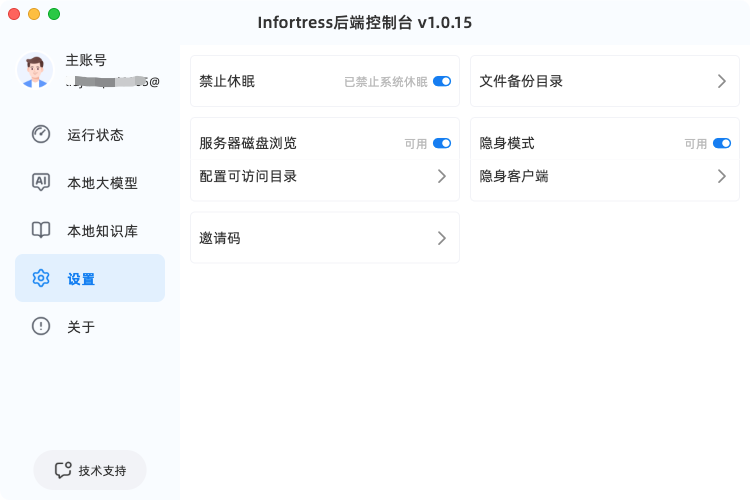Click the 服务器磁盘浏览 label

(248, 143)
